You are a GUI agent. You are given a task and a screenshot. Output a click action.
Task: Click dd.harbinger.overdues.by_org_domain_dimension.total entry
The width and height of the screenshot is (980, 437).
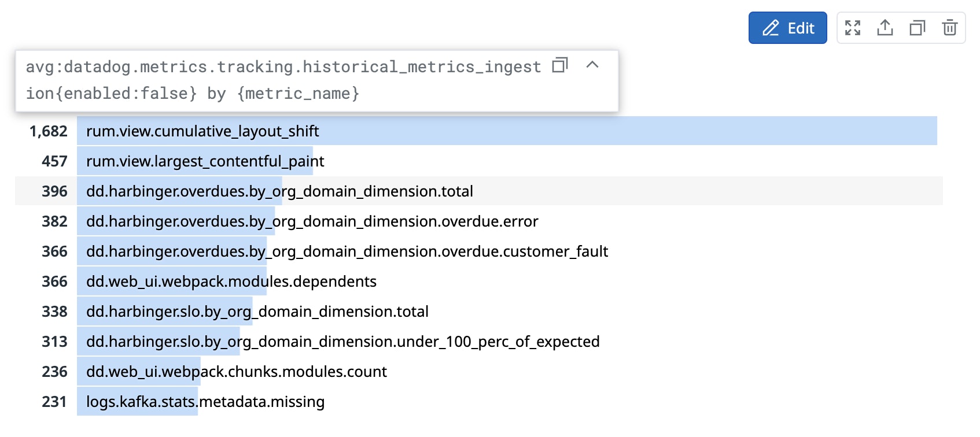tap(279, 191)
